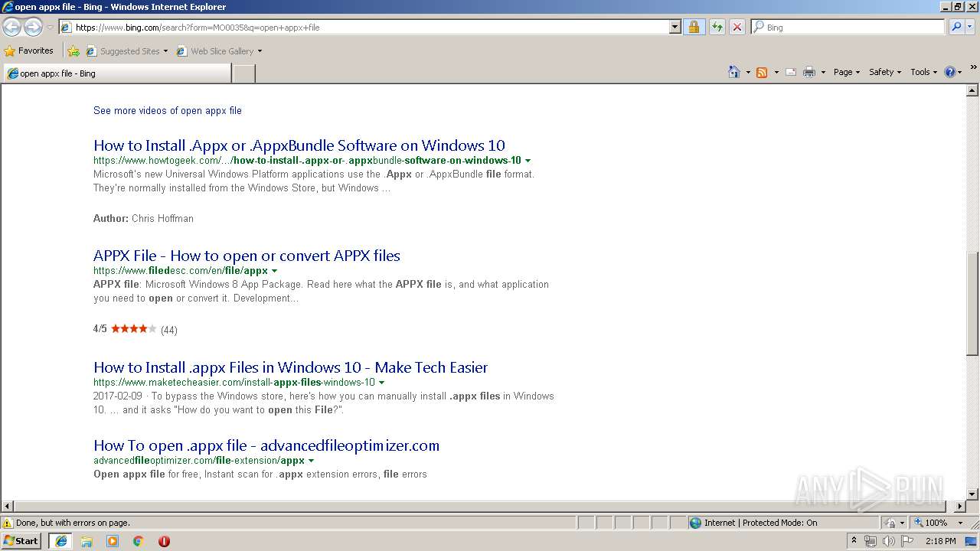Open the Safety menu

[x=885, y=72]
